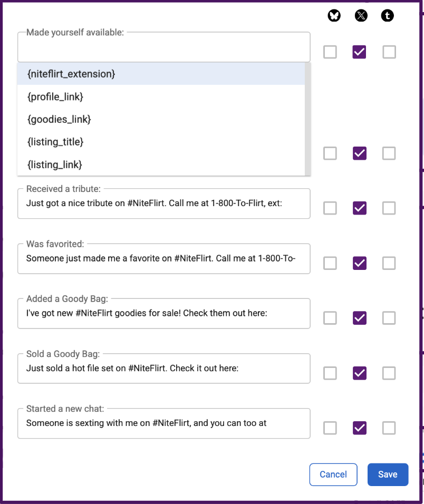Click the Bluesky butterfly icon
Screen dimensions: 424x504
(334, 15)
